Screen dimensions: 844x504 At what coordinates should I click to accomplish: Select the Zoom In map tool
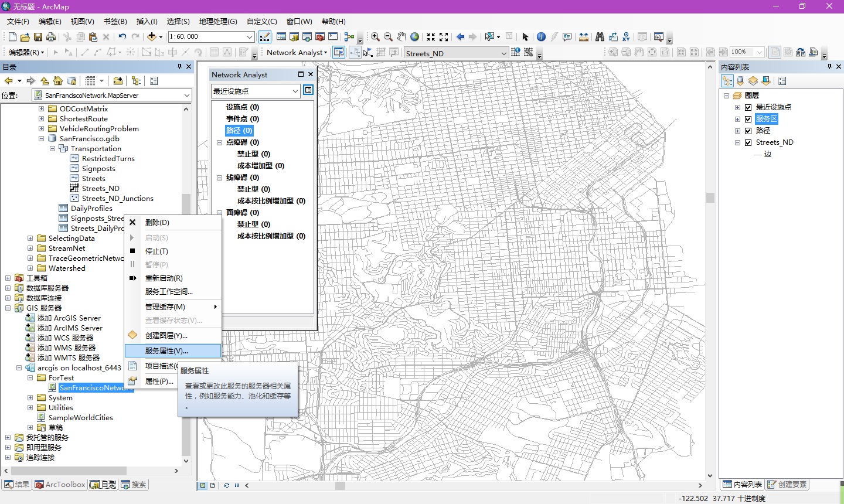coord(375,37)
